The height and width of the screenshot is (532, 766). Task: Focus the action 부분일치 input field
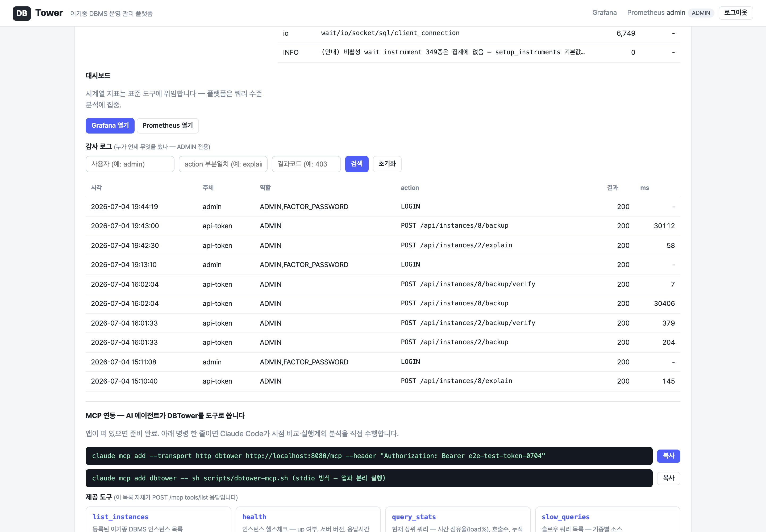pyautogui.click(x=223, y=164)
